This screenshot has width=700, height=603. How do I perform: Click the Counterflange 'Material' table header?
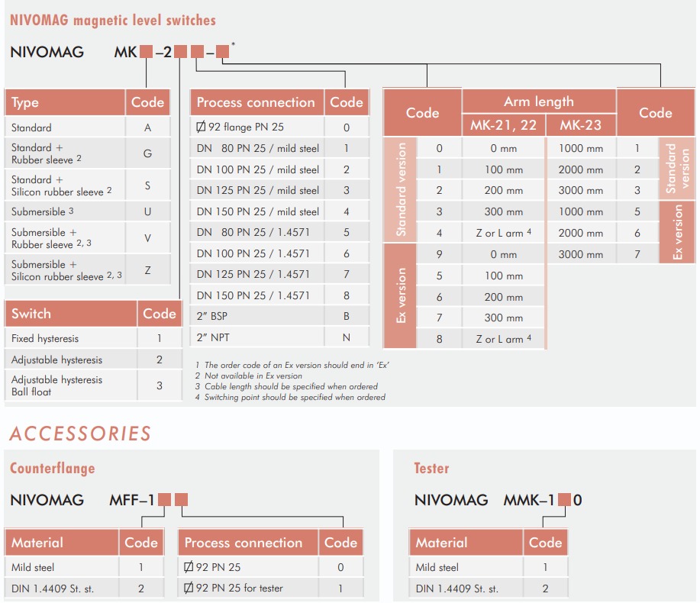coord(62,542)
